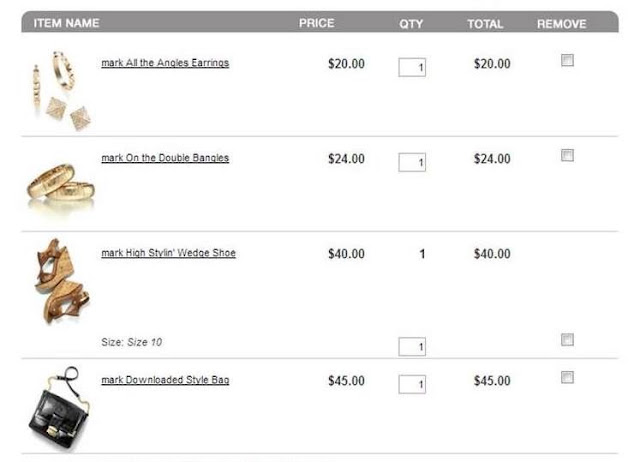Open the High Stylin' Wedge Shoe image

(x=62, y=281)
